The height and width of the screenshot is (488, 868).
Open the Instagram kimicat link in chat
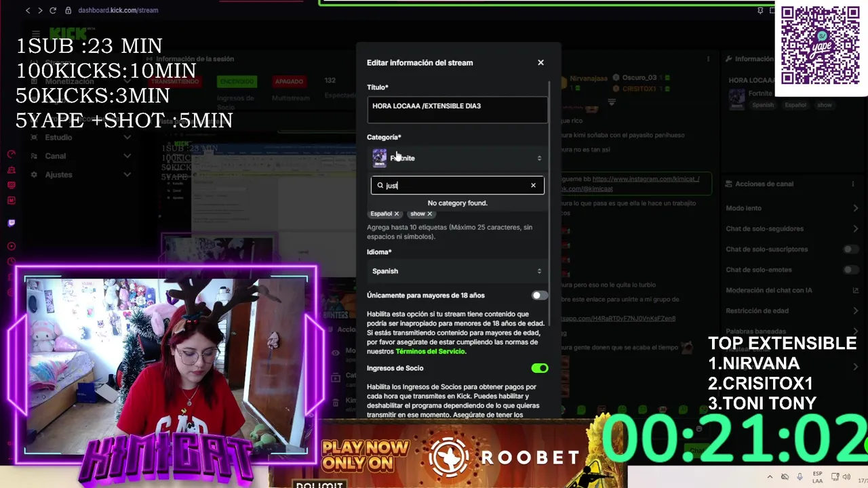coord(646,179)
